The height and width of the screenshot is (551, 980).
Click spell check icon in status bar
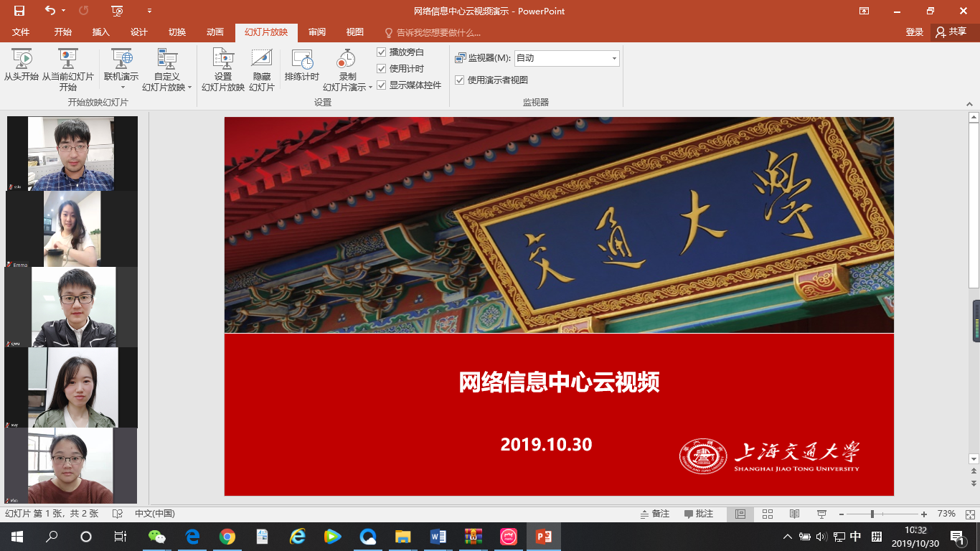pos(118,514)
